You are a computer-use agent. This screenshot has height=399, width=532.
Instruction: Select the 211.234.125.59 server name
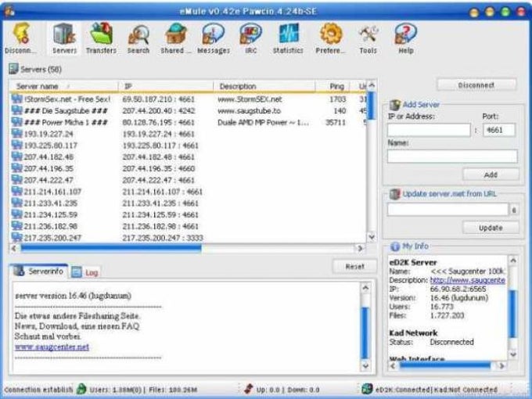(x=51, y=214)
